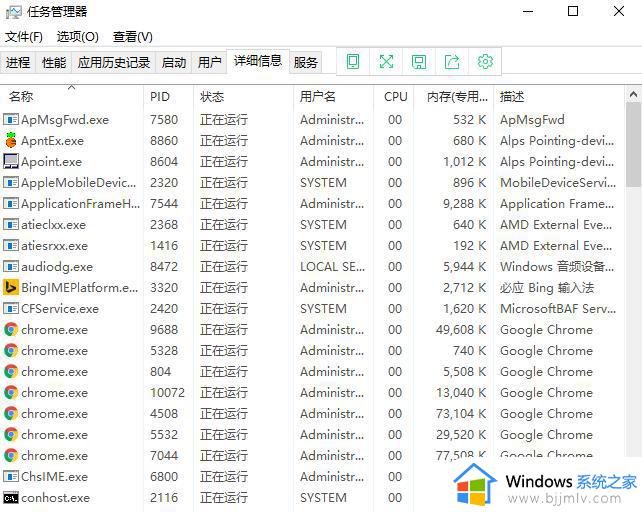This screenshot has width=642, height=512.
Task: Click memory value 49,608 K
Action: coord(461,329)
